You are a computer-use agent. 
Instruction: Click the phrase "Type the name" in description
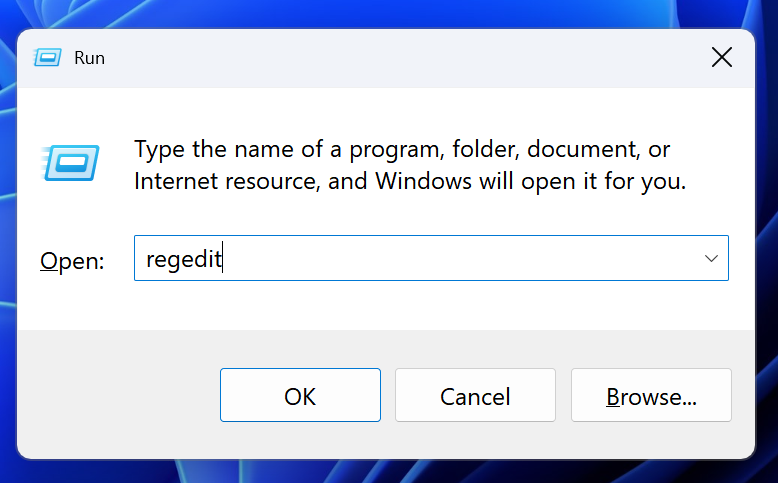coord(213,150)
